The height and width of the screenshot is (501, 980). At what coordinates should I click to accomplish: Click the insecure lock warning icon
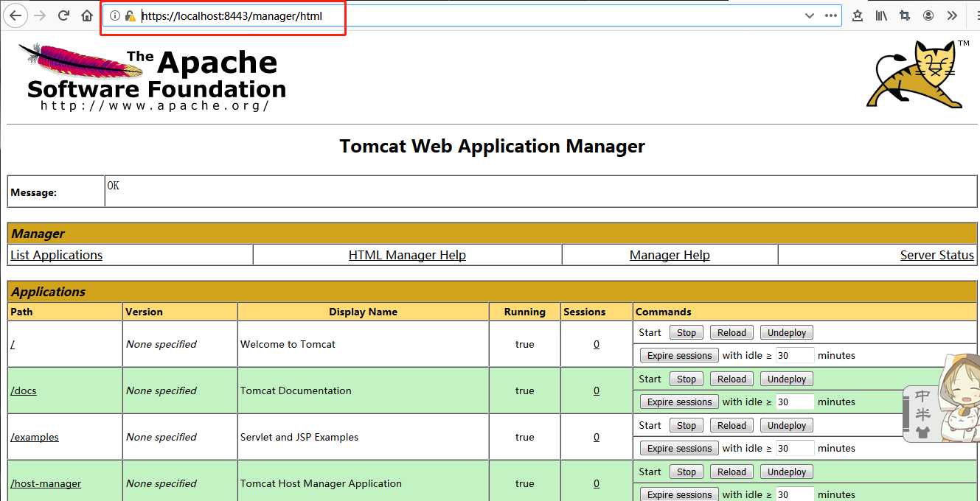(x=131, y=15)
